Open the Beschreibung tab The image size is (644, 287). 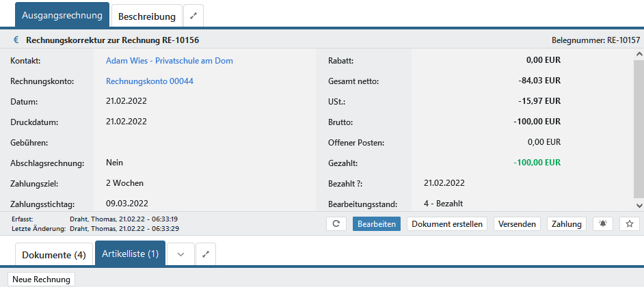pos(146,15)
